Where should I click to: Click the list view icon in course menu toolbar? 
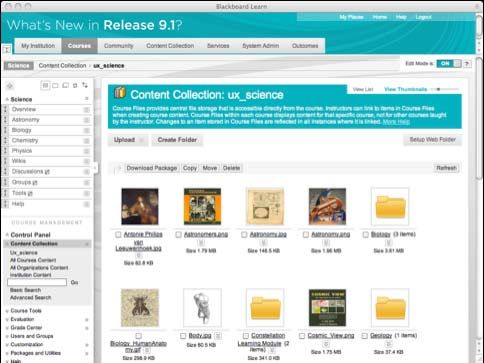(x=45, y=85)
